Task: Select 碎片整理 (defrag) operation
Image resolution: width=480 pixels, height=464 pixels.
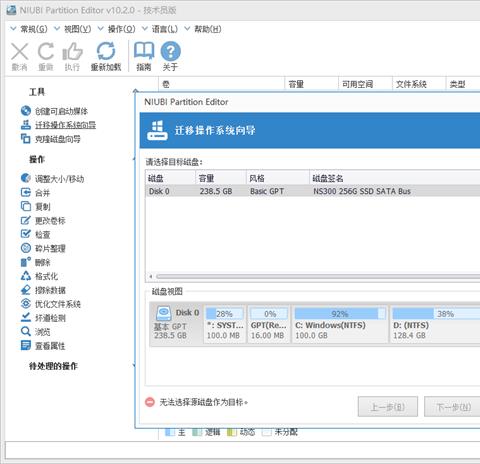Action: pyautogui.click(x=50, y=248)
